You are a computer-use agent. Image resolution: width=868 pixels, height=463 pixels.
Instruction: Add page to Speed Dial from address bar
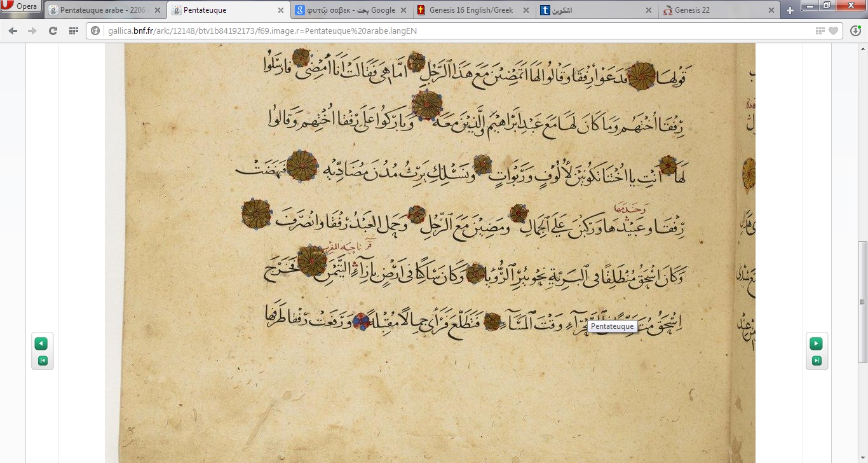pyautogui.click(x=820, y=31)
